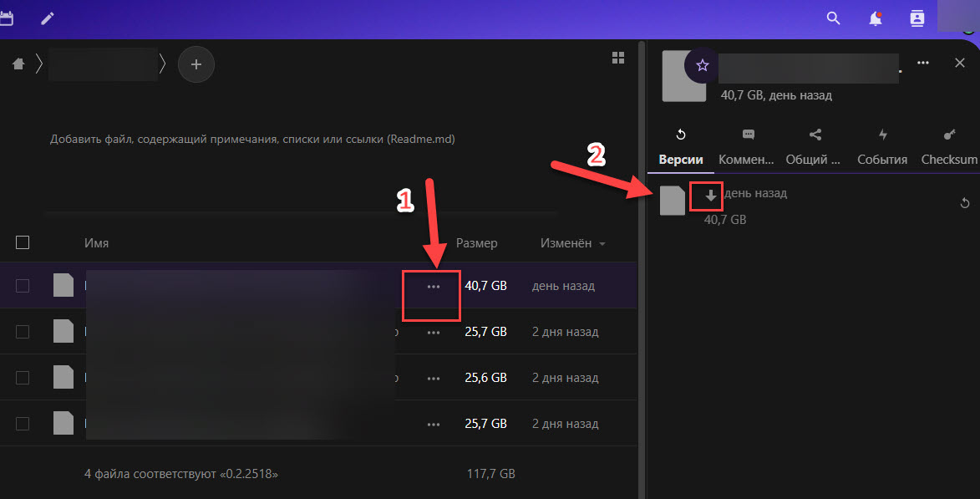Click the '4 файла соответствуют' summary text
This screenshot has height=499, width=980.
pos(181,474)
